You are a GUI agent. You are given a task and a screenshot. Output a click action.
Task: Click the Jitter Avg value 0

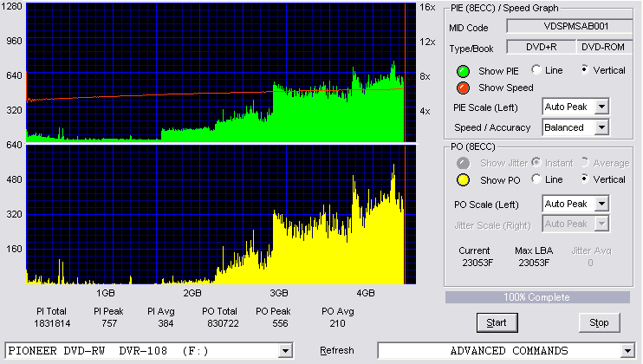pyautogui.click(x=590, y=263)
